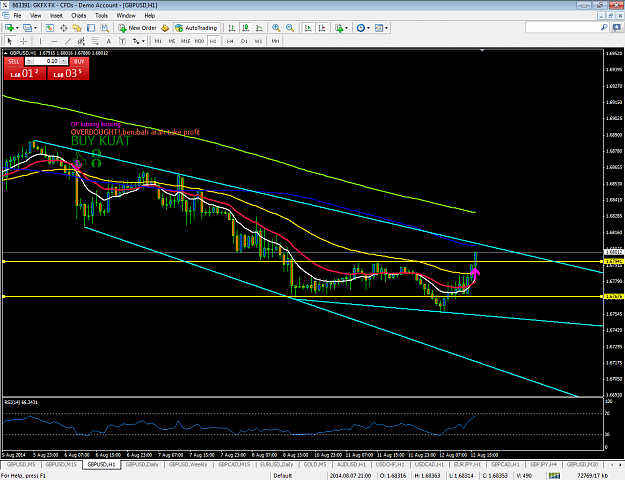
Task: Draw a horizontal line tool
Action: (x=54, y=41)
